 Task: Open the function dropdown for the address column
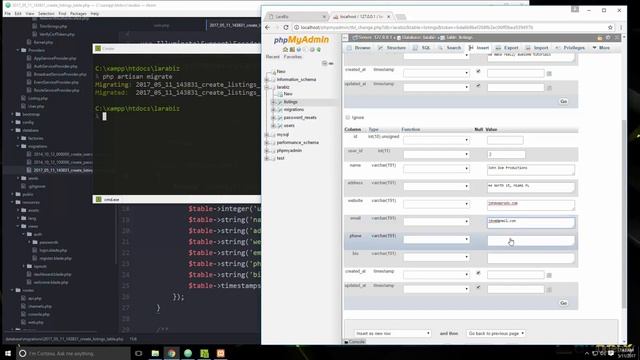pos(436,186)
